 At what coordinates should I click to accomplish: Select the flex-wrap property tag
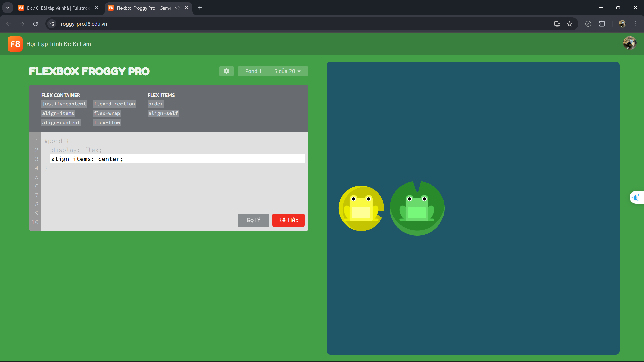click(x=106, y=113)
